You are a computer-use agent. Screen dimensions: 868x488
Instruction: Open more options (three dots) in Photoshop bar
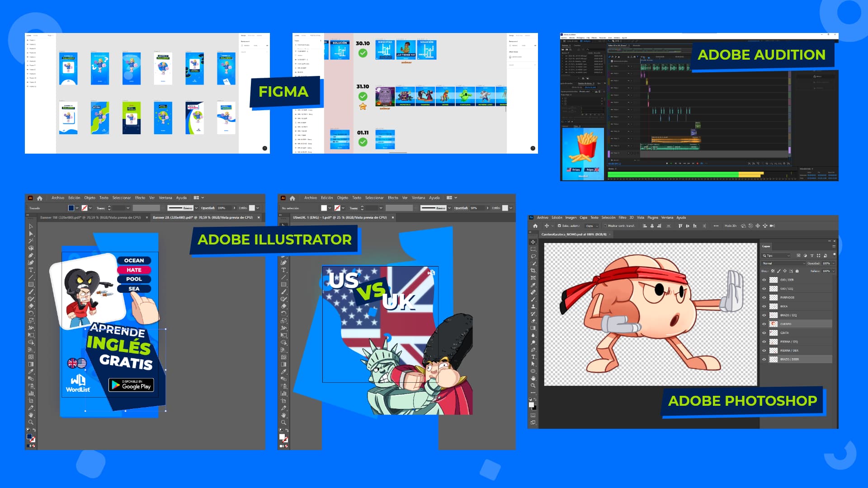click(x=716, y=225)
